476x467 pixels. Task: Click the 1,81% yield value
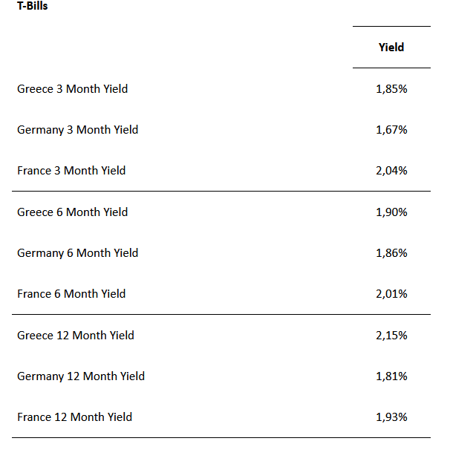[x=391, y=376]
